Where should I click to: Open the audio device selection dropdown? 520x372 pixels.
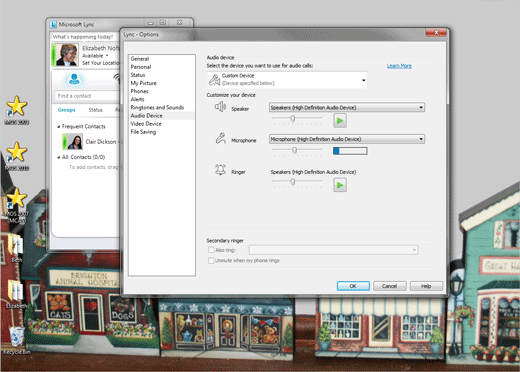(x=363, y=80)
